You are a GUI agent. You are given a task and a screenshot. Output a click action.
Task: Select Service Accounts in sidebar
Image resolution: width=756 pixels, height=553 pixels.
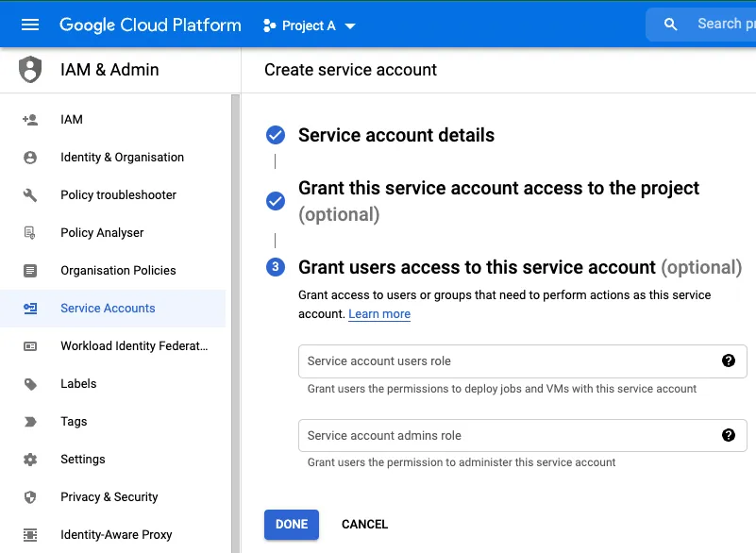pyautogui.click(x=113, y=308)
